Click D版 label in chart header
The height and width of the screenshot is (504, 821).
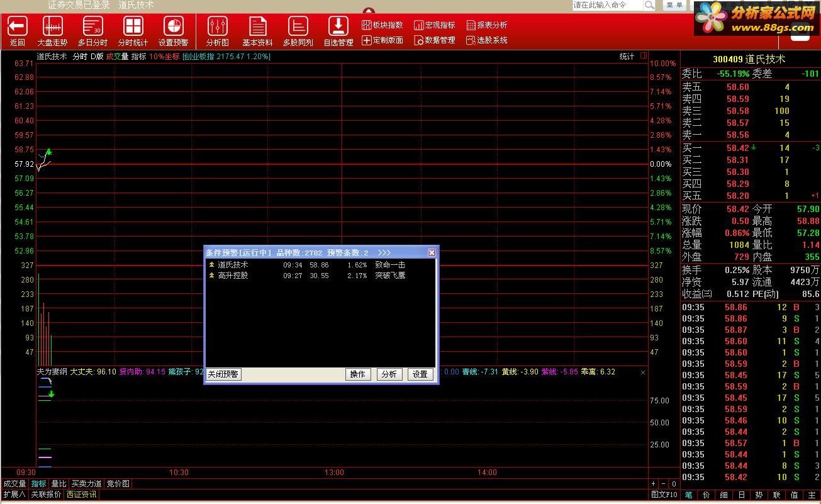[x=97, y=57]
